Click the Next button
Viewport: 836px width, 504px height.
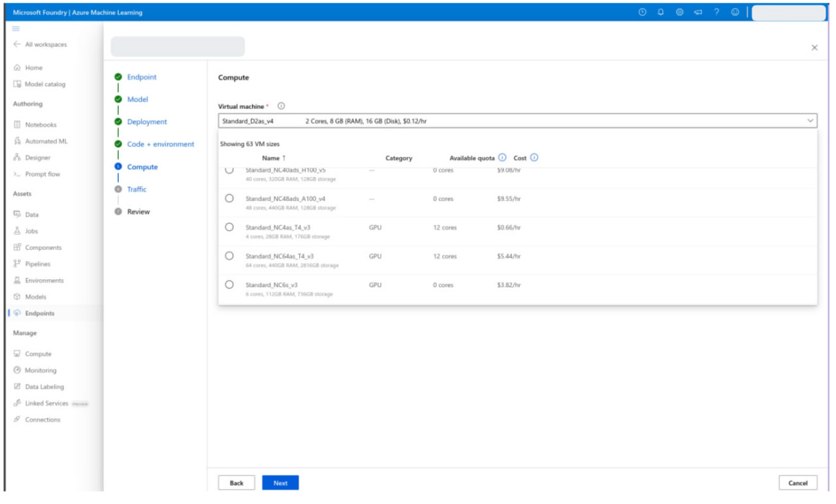pyautogui.click(x=280, y=483)
